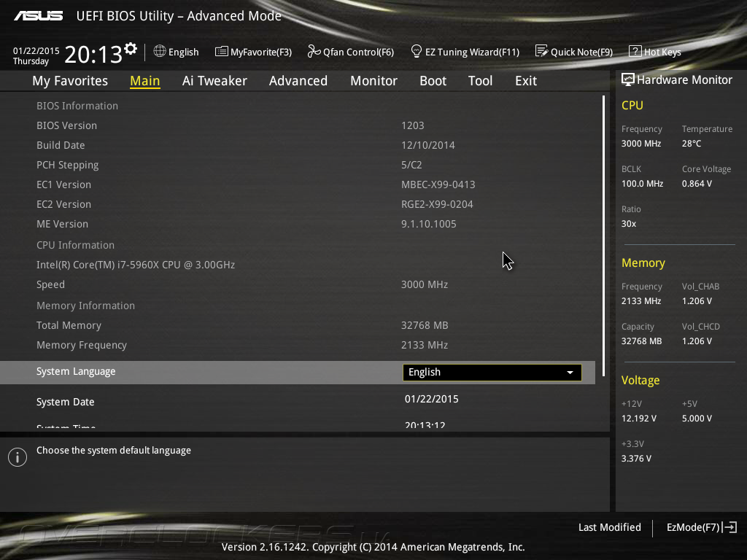Screen dimensions: 747x560
Task: Click the BCLK 100.0 MHz reading
Action: [642, 183]
